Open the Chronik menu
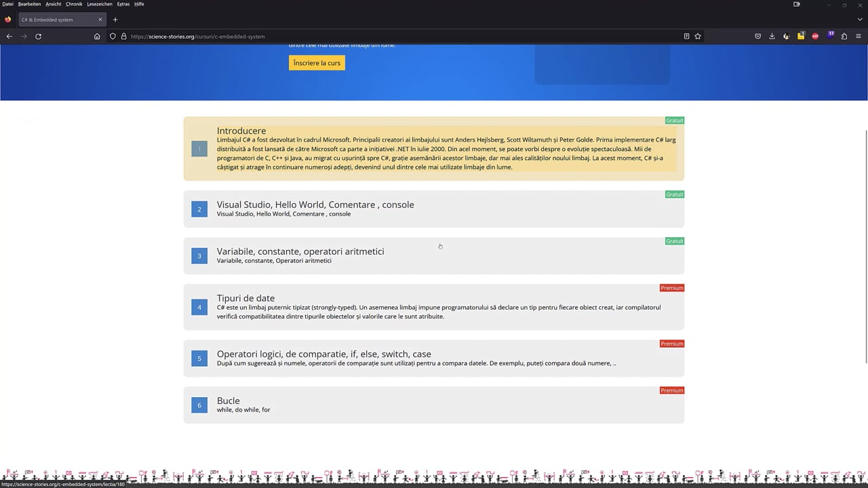This screenshot has width=868, height=488. (x=74, y=4)
